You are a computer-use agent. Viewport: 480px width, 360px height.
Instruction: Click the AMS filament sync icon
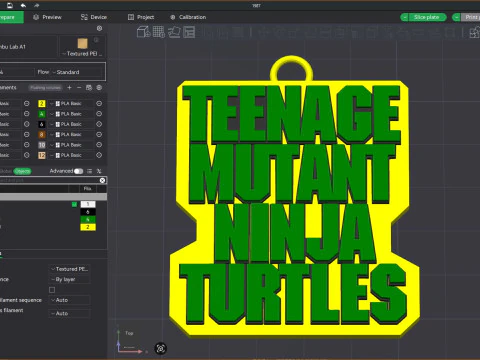(x=89, y=88)
